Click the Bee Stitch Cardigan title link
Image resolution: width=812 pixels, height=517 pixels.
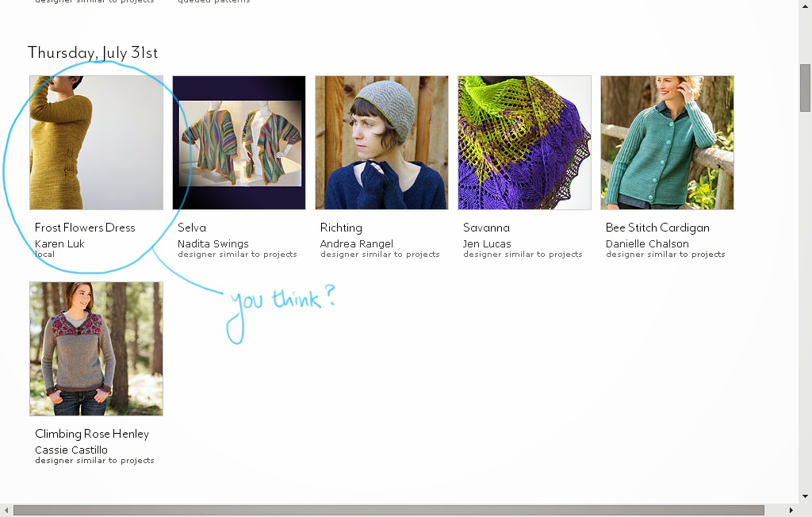tap(657, 228)
